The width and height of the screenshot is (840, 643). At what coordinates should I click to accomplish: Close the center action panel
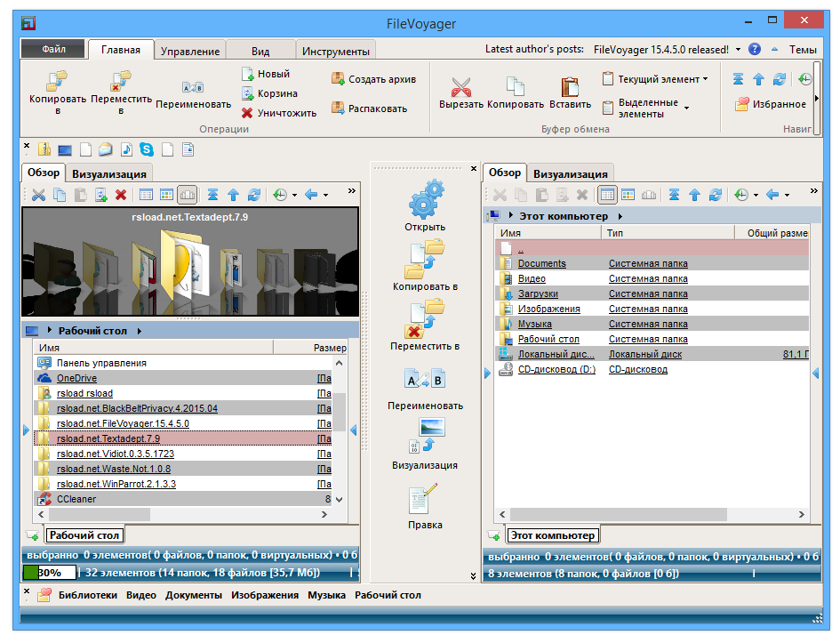[474, 169]
